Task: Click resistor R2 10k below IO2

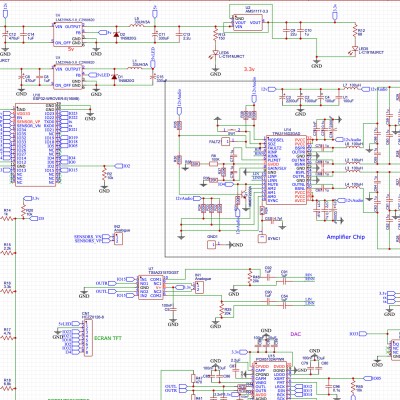Action: tap(104, 174)
